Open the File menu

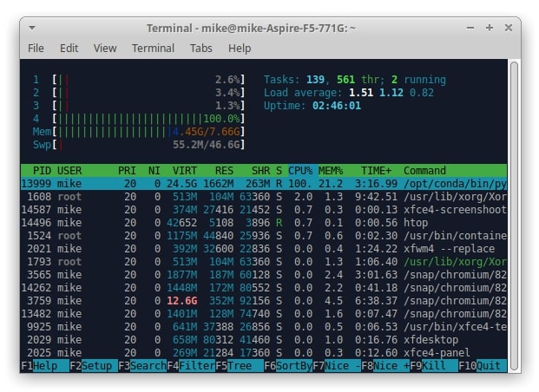click(x=36, y=48)
